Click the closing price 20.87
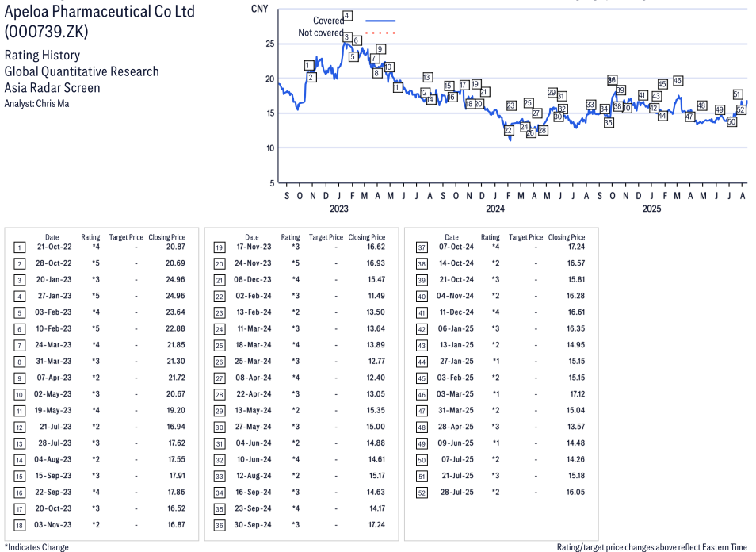The width and height of the screenshot is (756, 552). click(x=175, y=247)
